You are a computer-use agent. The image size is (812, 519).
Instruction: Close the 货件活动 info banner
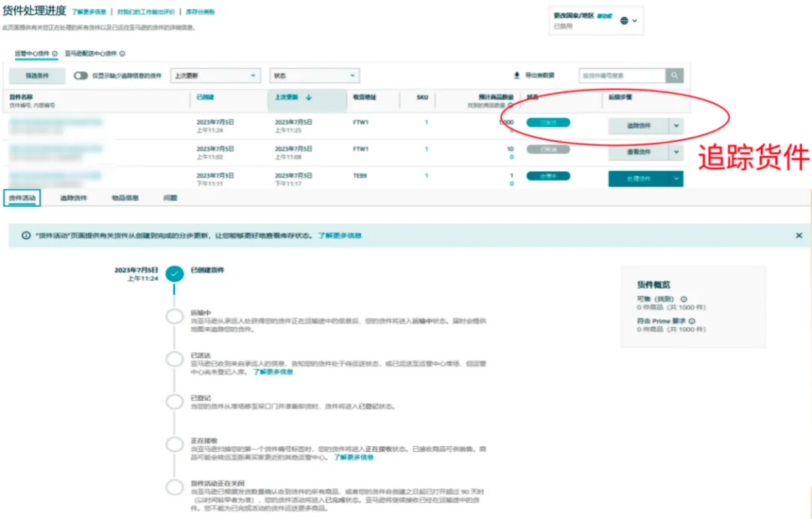tap(798, 235)
